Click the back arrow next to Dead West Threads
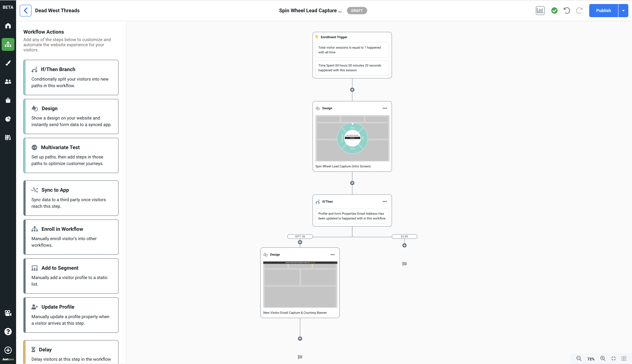This screenshot has height=364, width=632. pyautogui.click(x=26, y=10)
